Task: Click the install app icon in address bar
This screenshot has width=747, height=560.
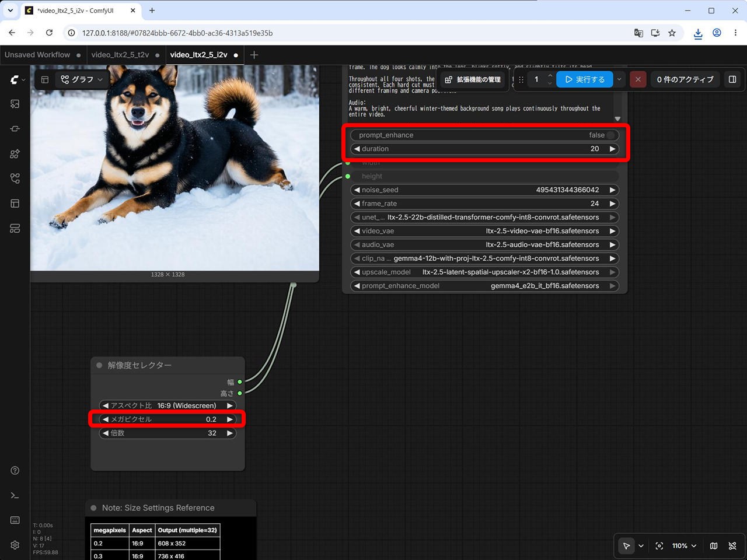Action: point(655,33)
